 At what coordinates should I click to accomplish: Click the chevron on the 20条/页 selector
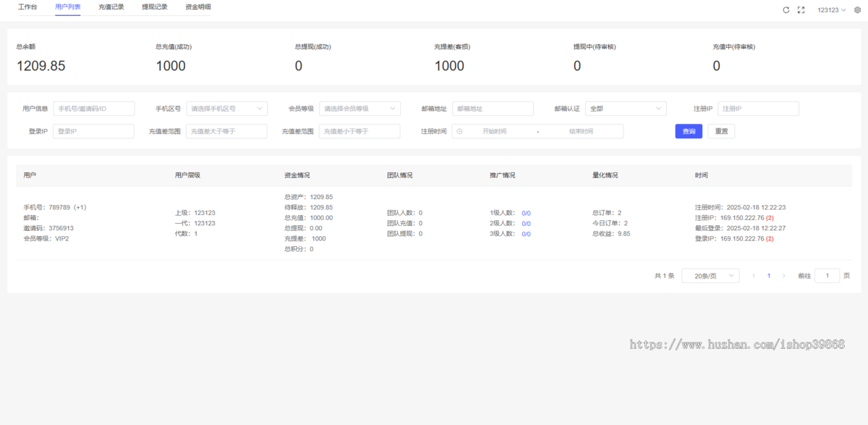tap(732, 275)
